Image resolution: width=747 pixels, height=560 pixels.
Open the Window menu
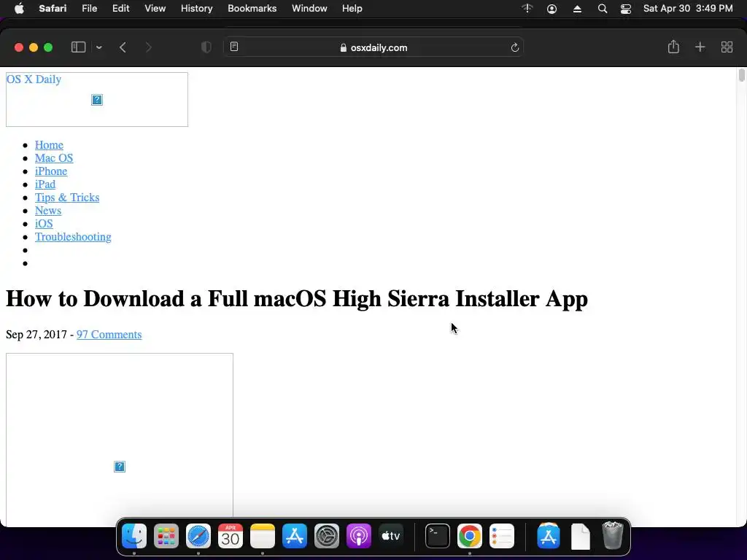[x=309, y=8]
